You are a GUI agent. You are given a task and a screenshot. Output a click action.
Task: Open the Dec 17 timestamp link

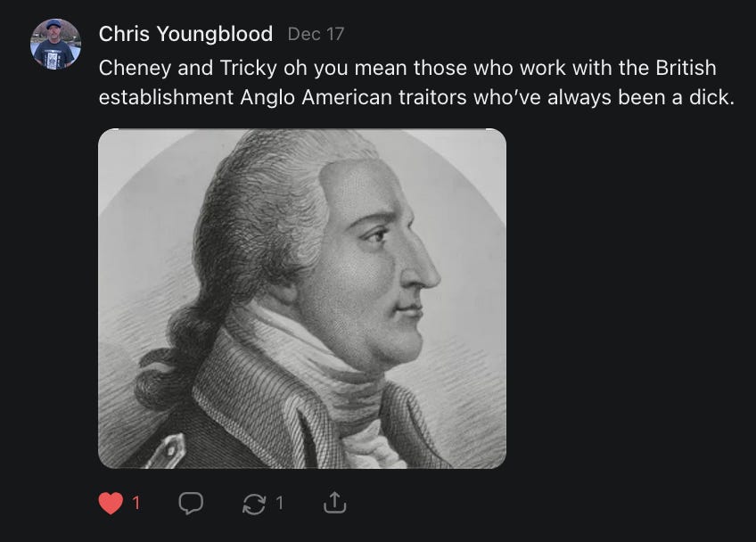click(x=316, y=34)
